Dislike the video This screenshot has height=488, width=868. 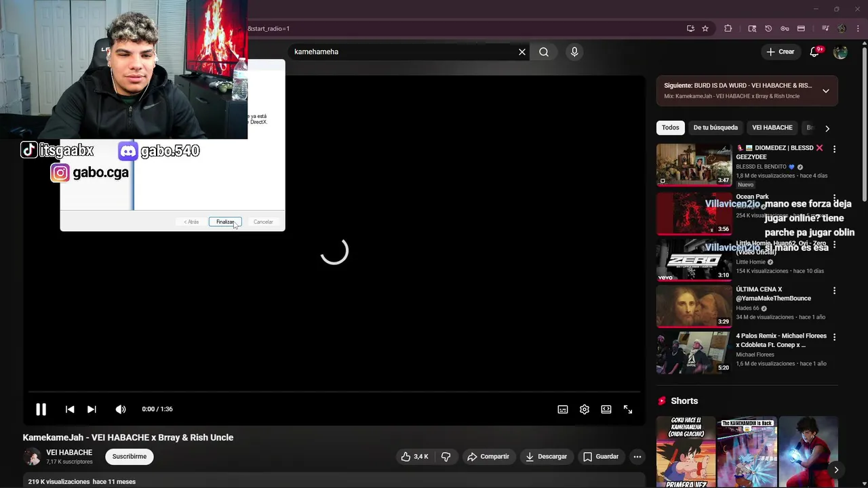(x=446, y=457)
